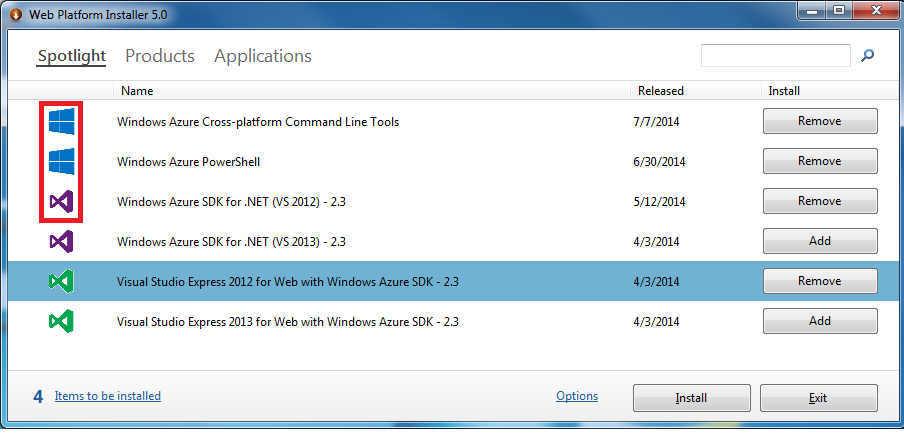This screenshot has width=904, height=434.
Task: Click the release date 5/12/2014
Action: pos(659,202)
